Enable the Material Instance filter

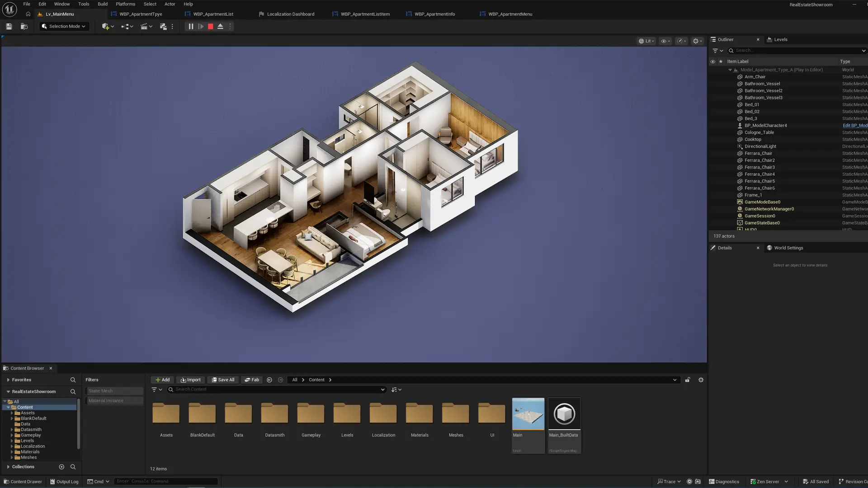114,401
